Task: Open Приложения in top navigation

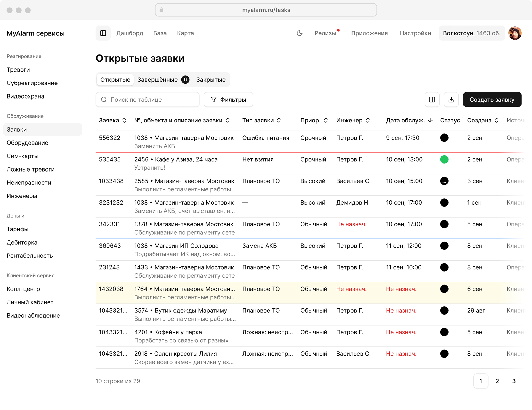Action: (x=369, y=33)
